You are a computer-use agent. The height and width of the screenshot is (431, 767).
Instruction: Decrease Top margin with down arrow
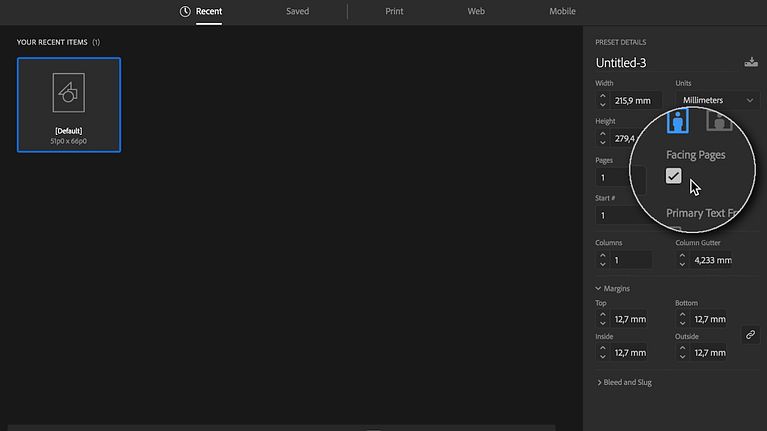click(603, 323)
